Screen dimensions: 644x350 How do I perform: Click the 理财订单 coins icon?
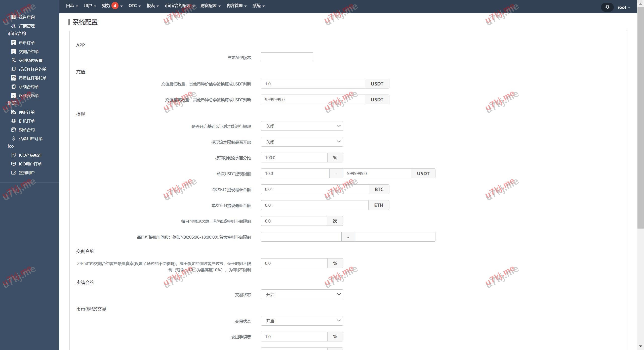pyautogui.click(x=14, y=112)
